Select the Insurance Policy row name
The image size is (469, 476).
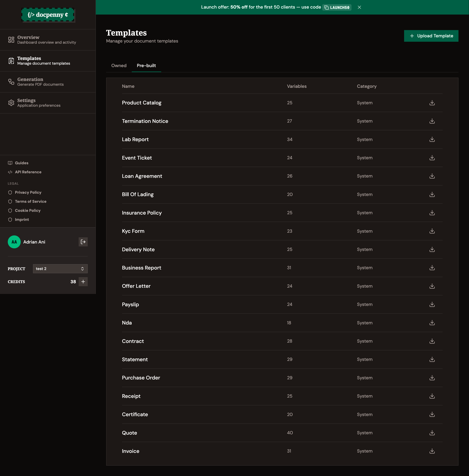(x=142, y=213)
